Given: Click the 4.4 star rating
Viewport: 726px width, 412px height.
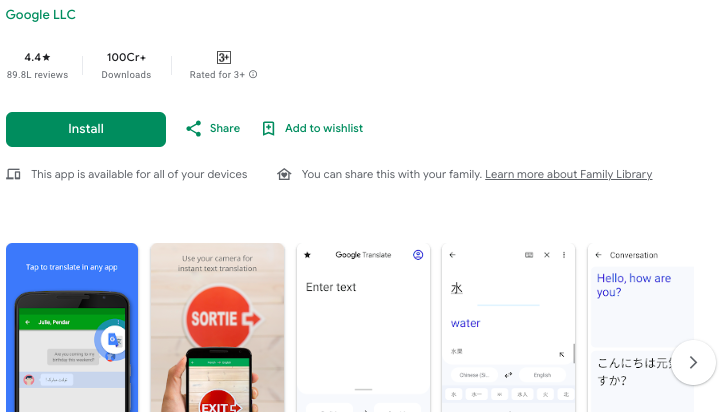Looking at the screenshot, I should [x=38, y=57].
